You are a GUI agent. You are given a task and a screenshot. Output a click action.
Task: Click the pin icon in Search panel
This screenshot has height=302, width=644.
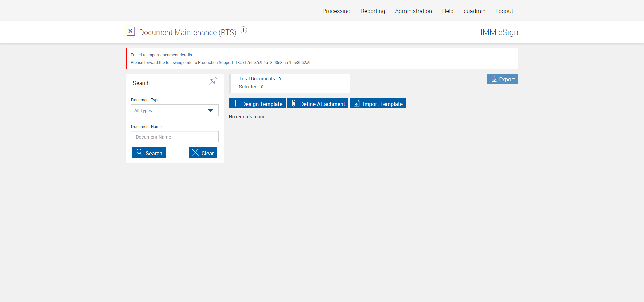click(214, 80)
